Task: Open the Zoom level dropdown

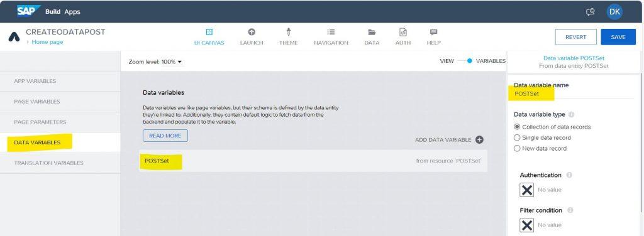Action: click(155, 62)
